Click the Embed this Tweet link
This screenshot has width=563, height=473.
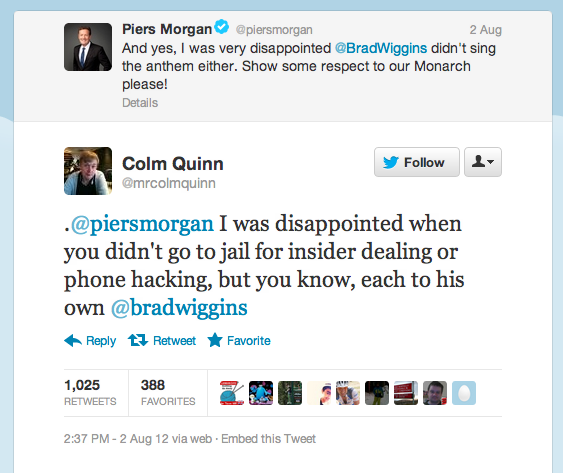coord(268,439)
